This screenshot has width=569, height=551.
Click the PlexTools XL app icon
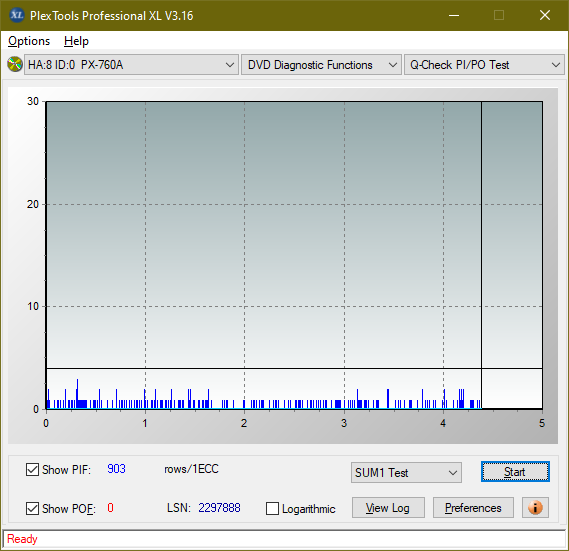(x=16, y=15)
